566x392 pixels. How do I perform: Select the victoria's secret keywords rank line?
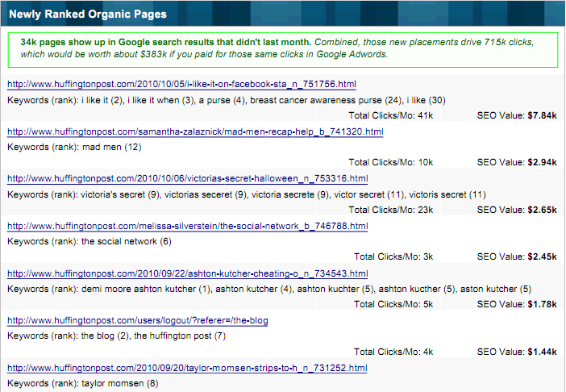[246, 194]
